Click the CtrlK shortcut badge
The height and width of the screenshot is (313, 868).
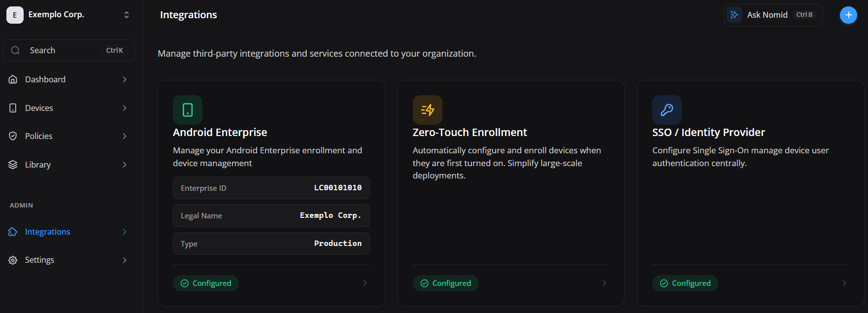[115, 50]
